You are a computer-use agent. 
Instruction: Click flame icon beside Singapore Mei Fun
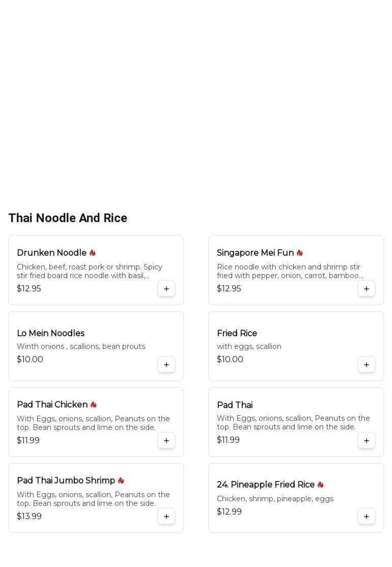pos(299,253)
